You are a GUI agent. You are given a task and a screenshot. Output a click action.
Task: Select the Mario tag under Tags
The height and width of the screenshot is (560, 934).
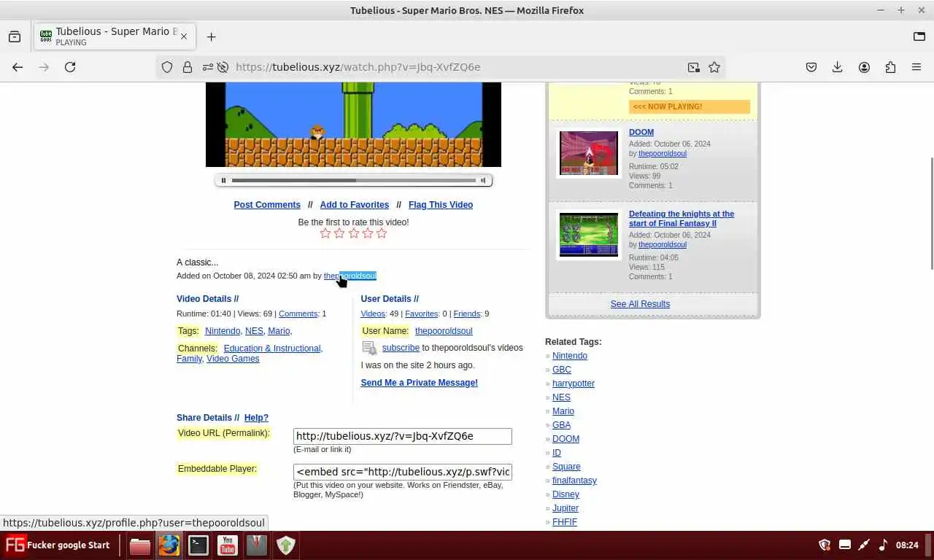[x=279, y=331]
